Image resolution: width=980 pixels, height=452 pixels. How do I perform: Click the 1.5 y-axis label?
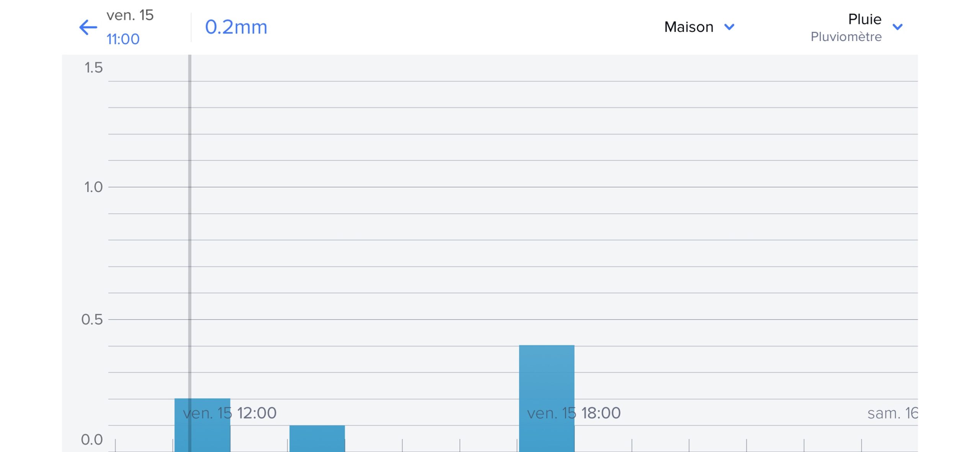point(93,68)
